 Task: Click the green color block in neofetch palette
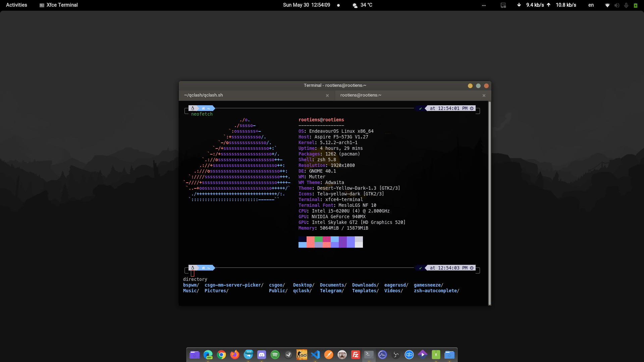pyautogui.click(x=319, y=239)
